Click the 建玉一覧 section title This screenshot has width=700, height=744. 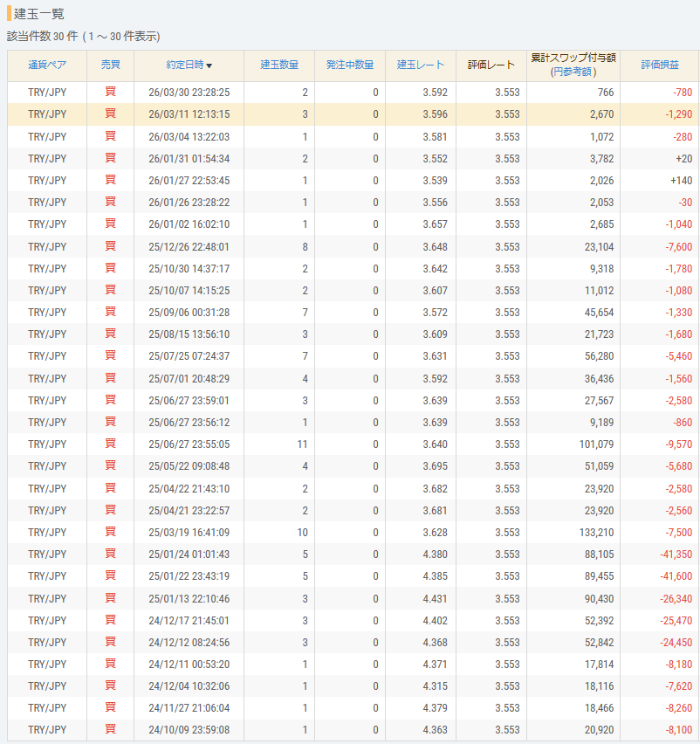tap(38, 14)
